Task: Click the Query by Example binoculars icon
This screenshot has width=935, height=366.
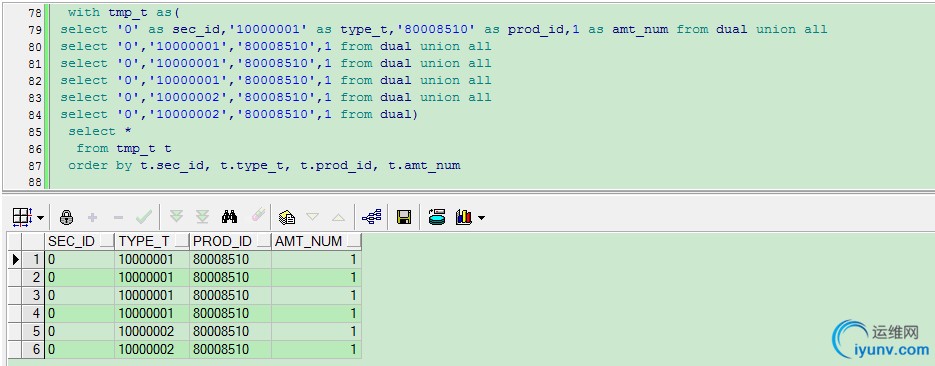Action: pyautogui.click(x=230, y=217)
